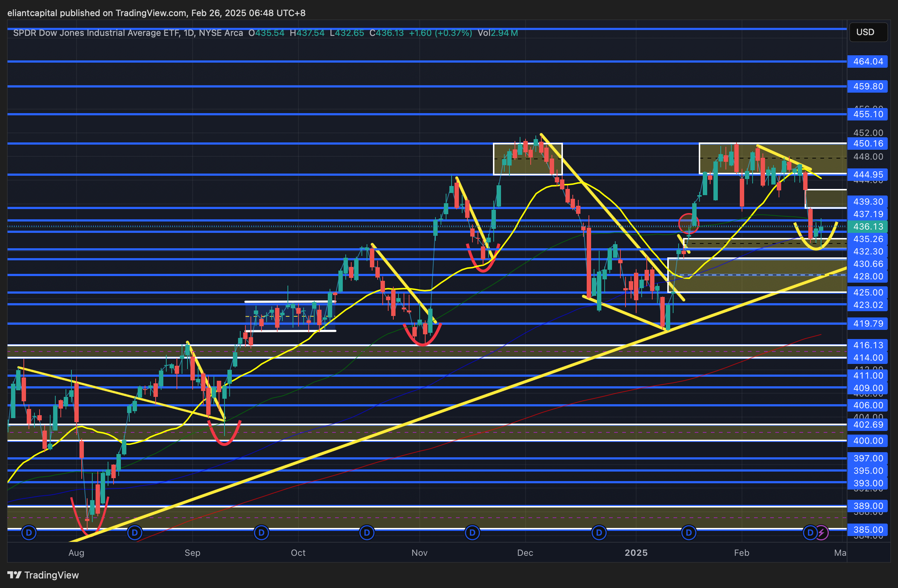Click the dividend D marker before Sep
This screenshot has height=588, width=898.
click(135, 533)
